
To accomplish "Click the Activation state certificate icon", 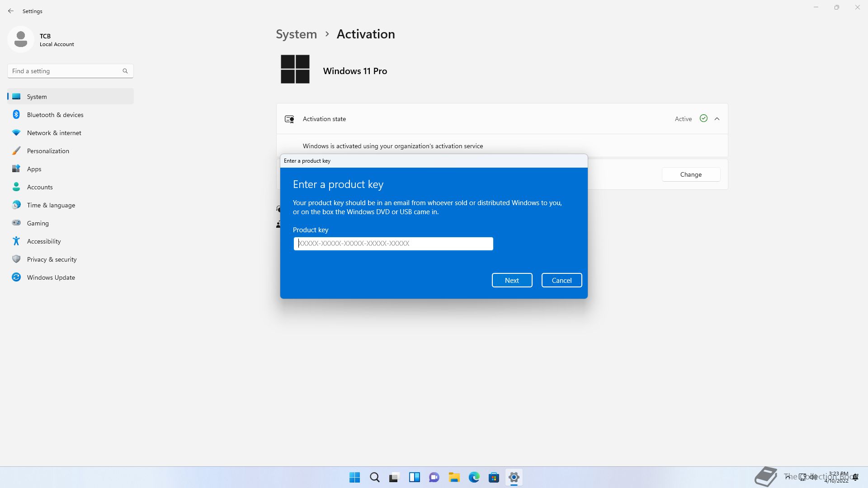I will pyautogui.click(x=289, y=119).
